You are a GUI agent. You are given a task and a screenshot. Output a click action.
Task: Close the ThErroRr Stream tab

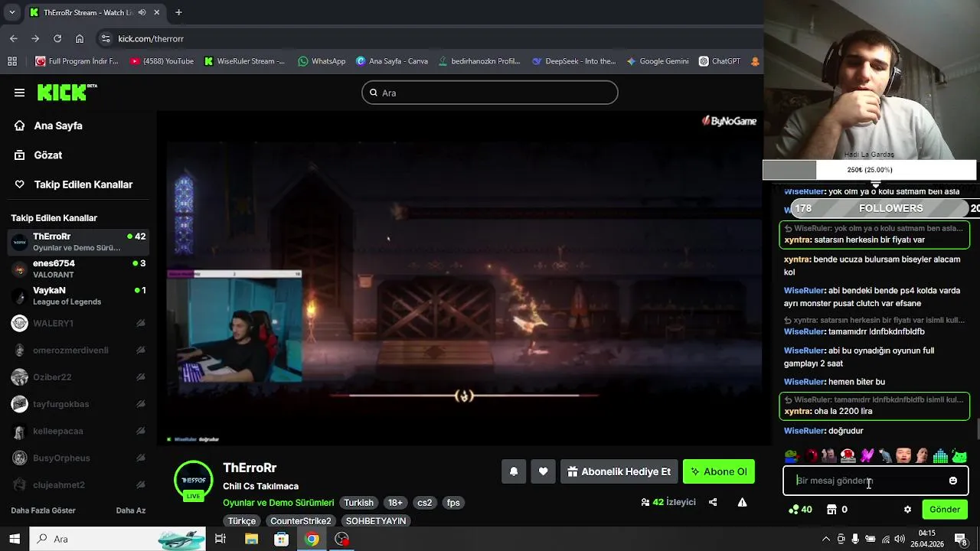click(157, 12)
